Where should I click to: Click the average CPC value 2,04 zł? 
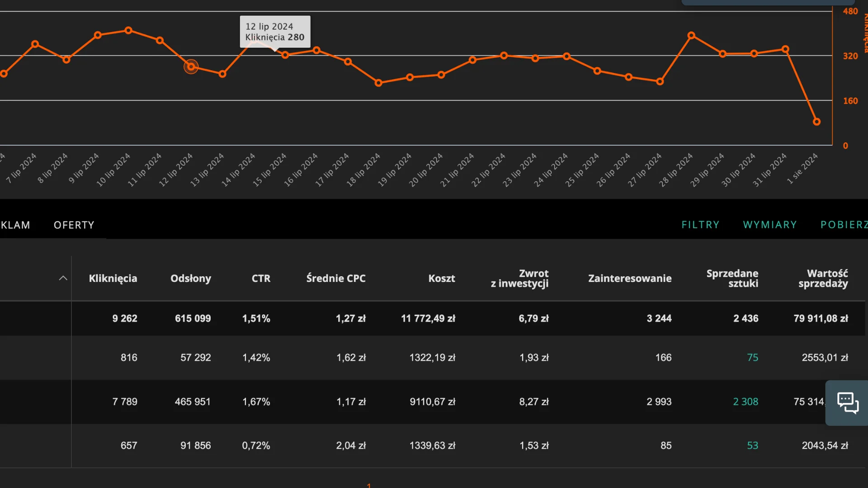[351, 446]
